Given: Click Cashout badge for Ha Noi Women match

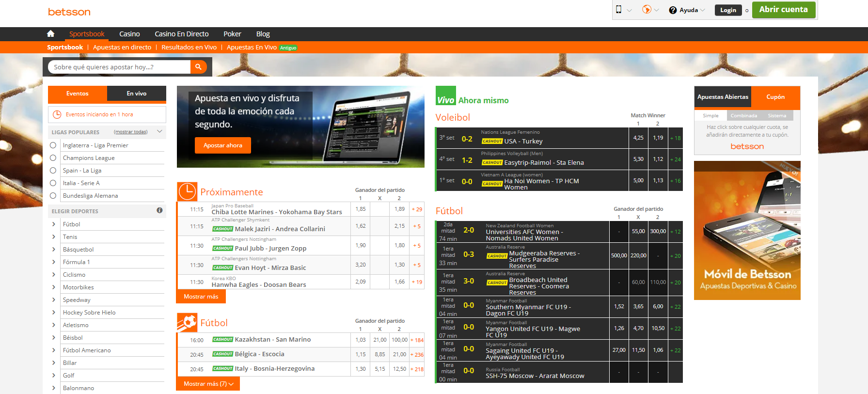Looking at the screenshot, I should coord(492,184).
